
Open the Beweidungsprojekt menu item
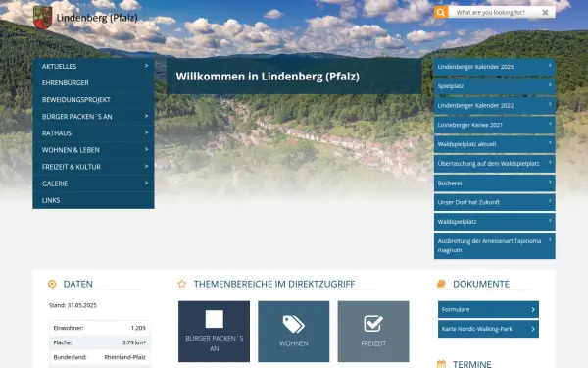(76, 100)
